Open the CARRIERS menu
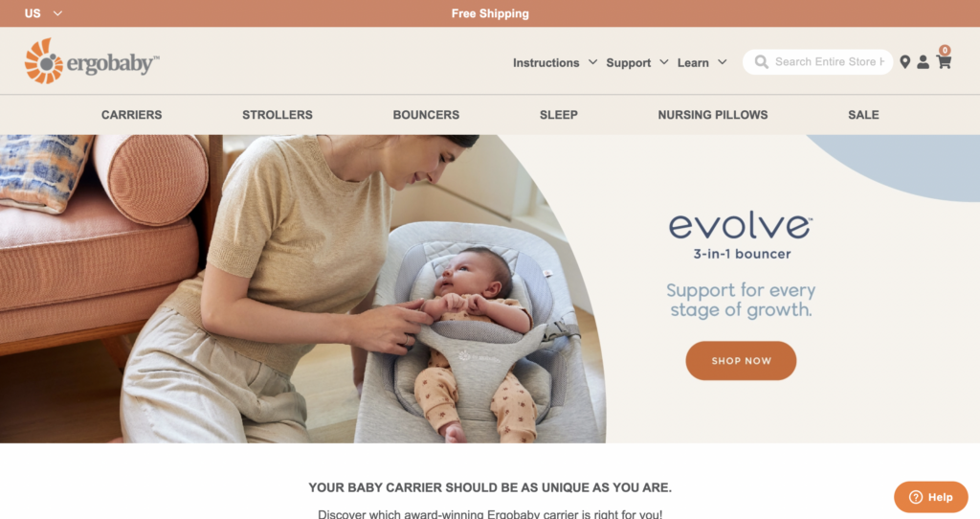980x519 pixels. tap(132, 115)
